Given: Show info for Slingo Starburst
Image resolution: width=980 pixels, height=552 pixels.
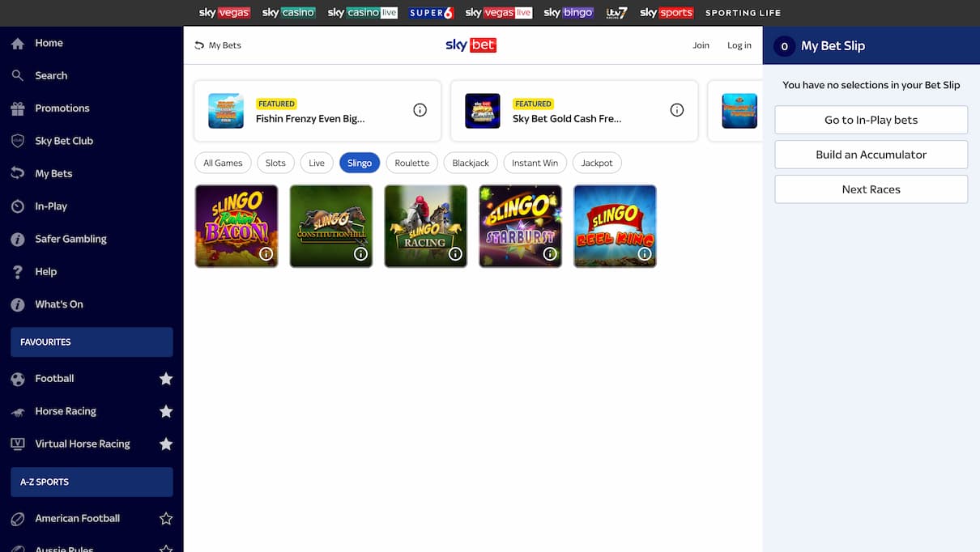Looking at the screenshot, I should [550, 254].
